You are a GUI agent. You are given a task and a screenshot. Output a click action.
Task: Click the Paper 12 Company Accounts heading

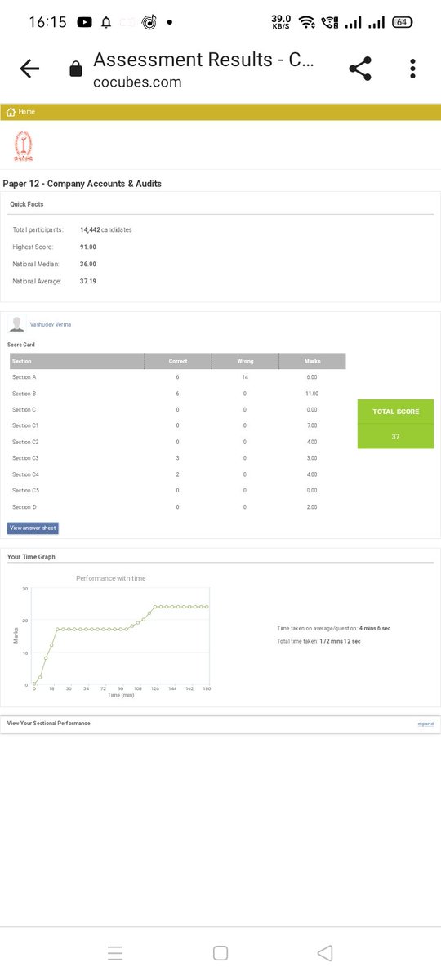tap(82, 184)
